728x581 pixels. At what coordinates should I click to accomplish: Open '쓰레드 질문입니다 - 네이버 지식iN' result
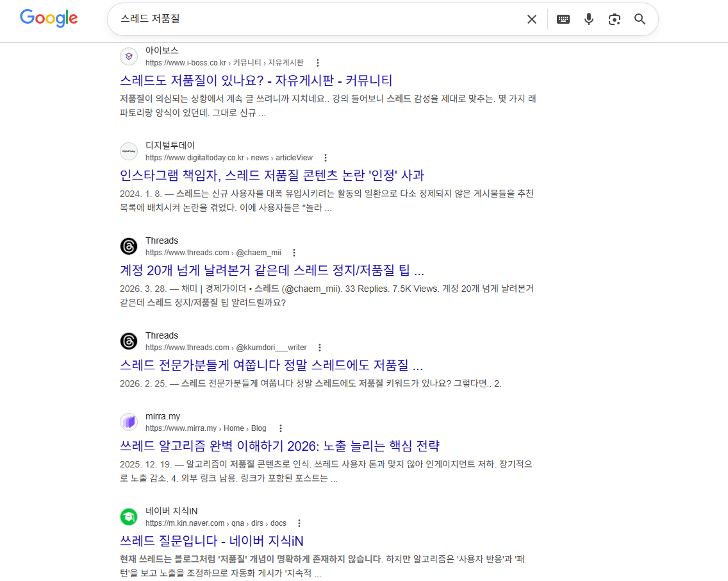[x=211, y=541]
